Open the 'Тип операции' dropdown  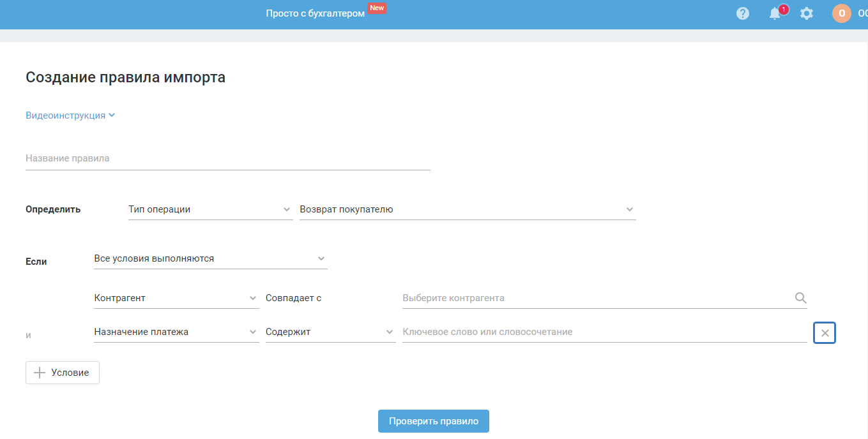pos(210,209)
